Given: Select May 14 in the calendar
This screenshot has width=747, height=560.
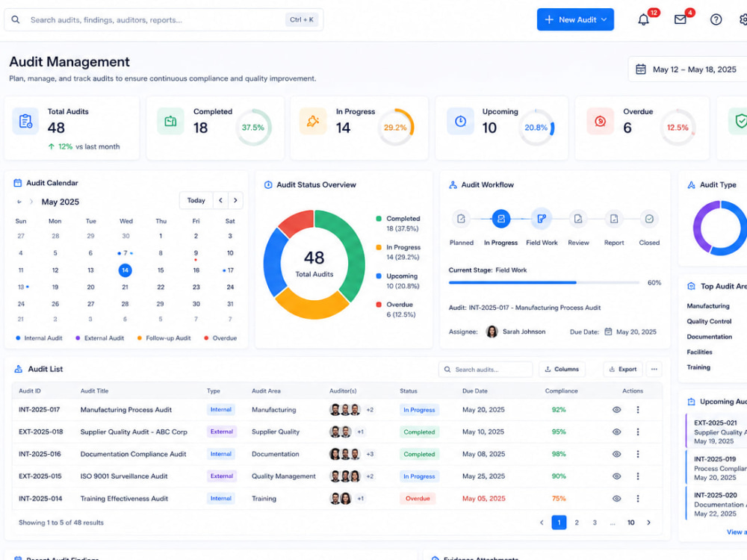Looking at the screenshot, I should point(125,270).
